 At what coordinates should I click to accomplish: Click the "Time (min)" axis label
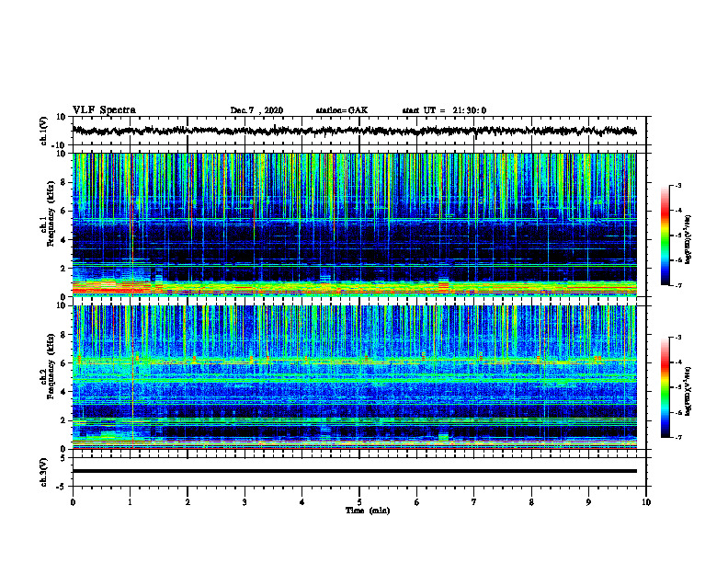coord(368,511)
